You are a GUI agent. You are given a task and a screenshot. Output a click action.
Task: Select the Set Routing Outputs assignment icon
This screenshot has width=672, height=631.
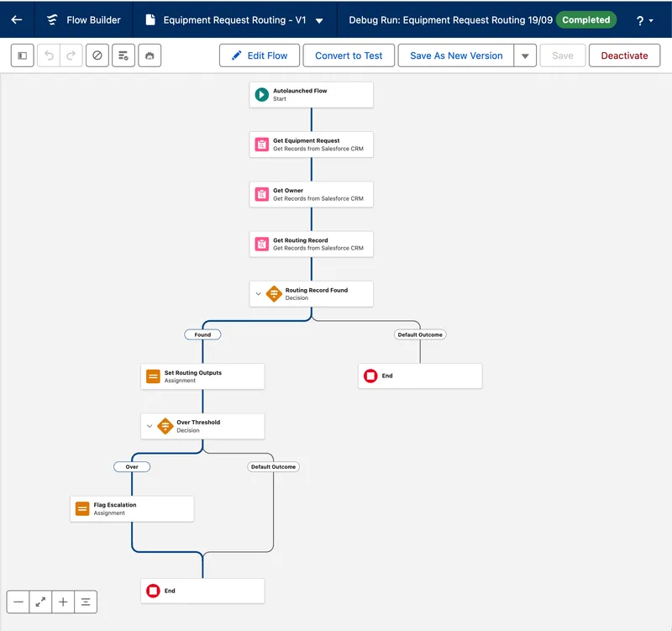point(153,376)
